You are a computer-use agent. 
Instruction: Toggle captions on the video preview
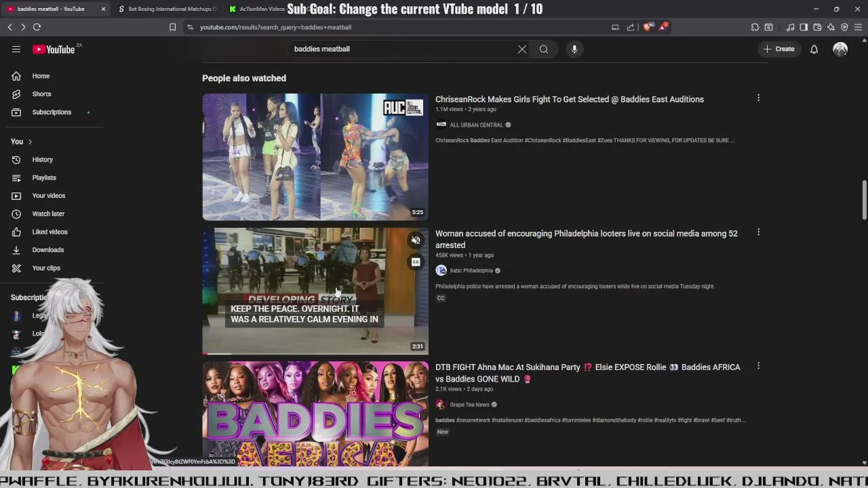(x=416, y=262)
